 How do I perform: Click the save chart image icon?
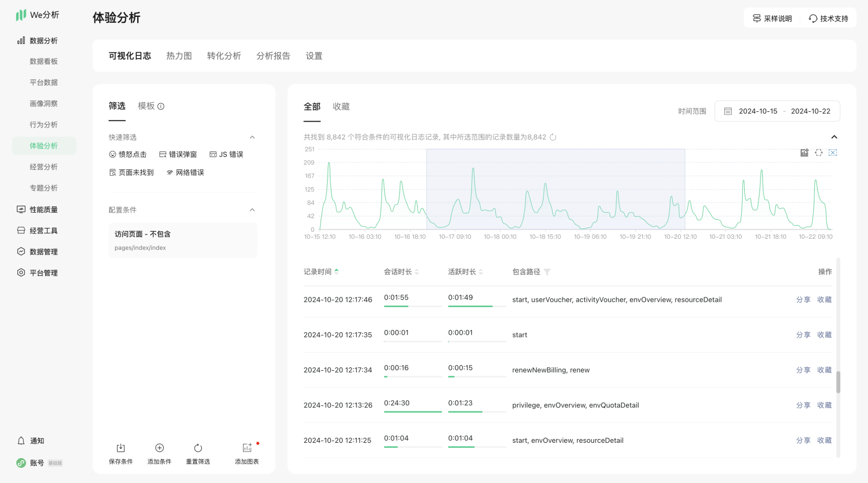click(x=805, y=153)
